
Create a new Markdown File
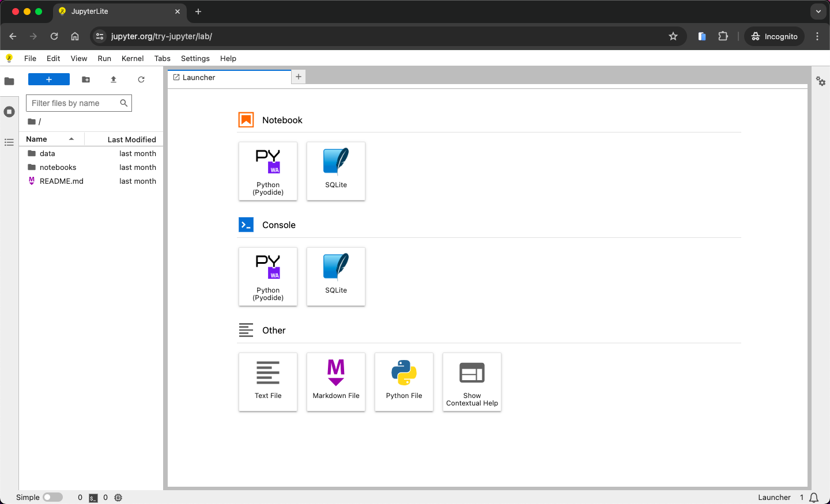(336, 382)
